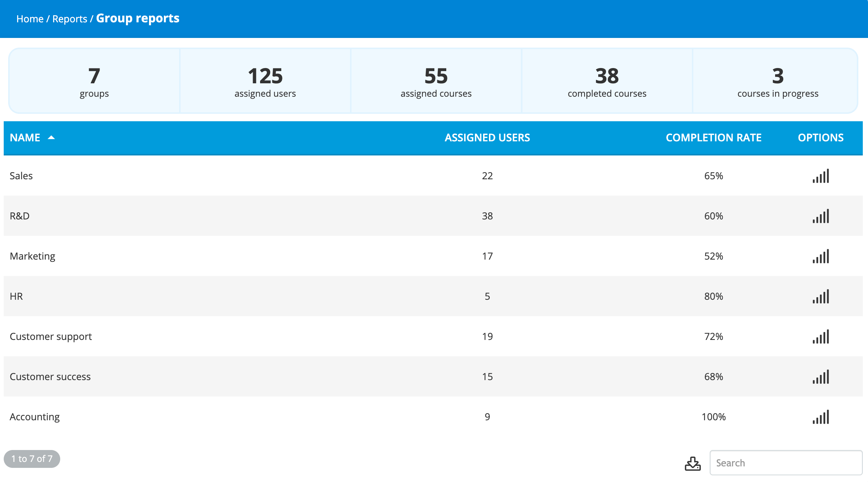Click Customer success assigned users value 15
The height and width of the screenshot is (482, 868).
487,377
